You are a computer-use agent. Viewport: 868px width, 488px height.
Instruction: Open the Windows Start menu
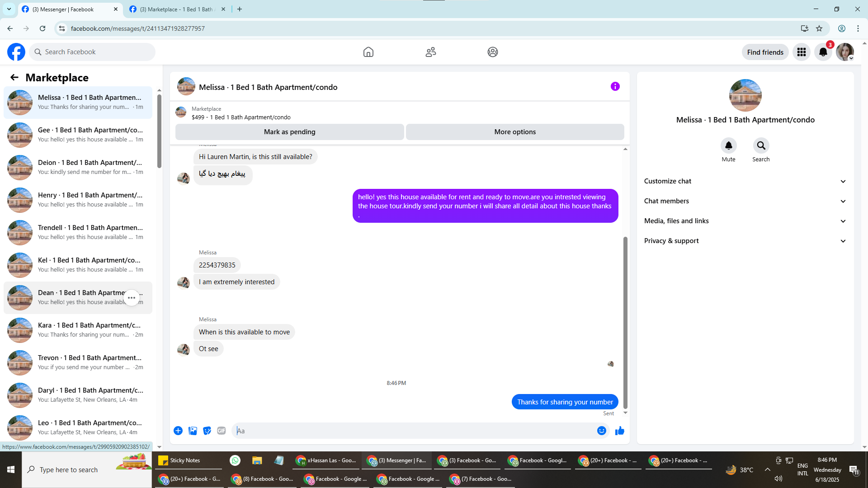[11, 470]
